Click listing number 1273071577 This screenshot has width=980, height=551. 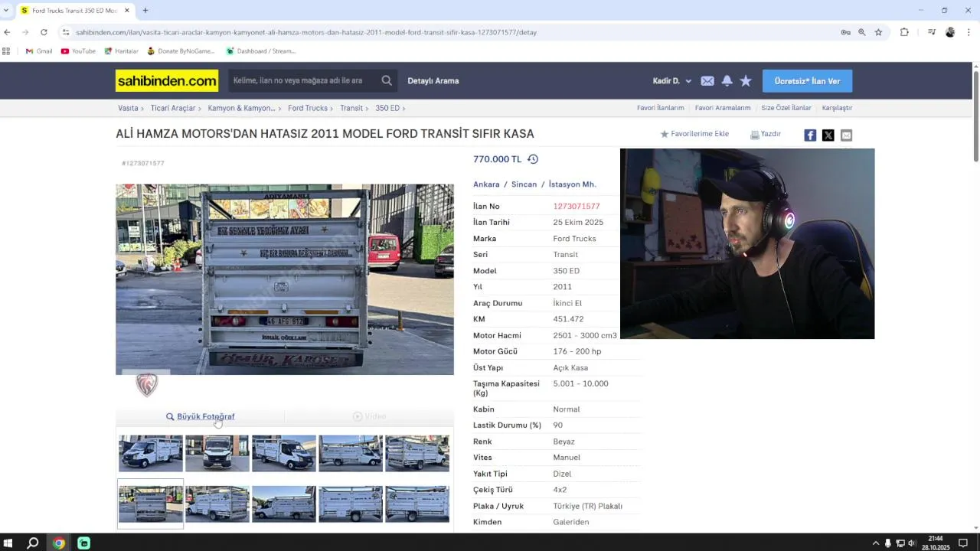577,206
